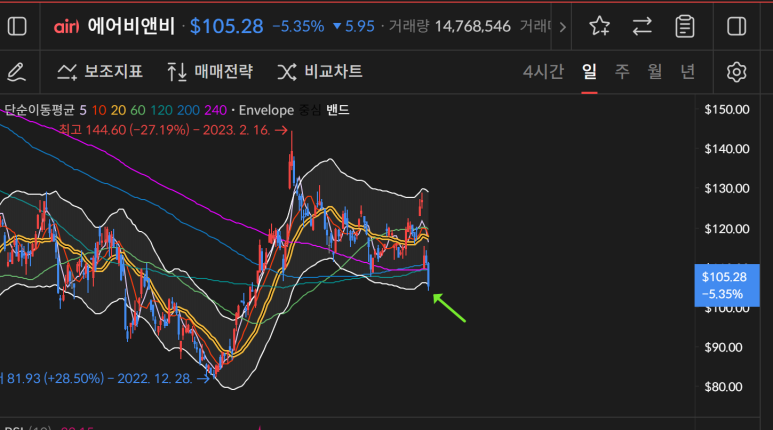The width and height of the screenshot is (773, 430).
Task: Switch to the 일 daily timeframe
Action: 589,72
